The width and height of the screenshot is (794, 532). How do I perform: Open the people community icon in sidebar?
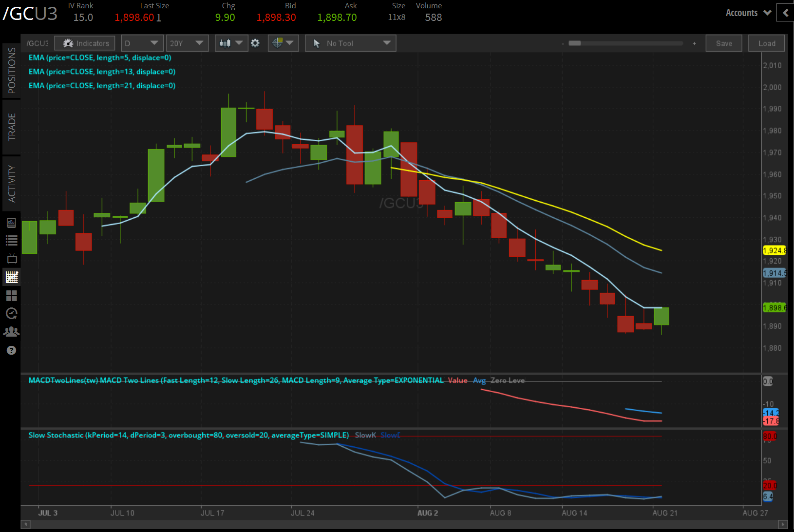(x=12, y=332)
